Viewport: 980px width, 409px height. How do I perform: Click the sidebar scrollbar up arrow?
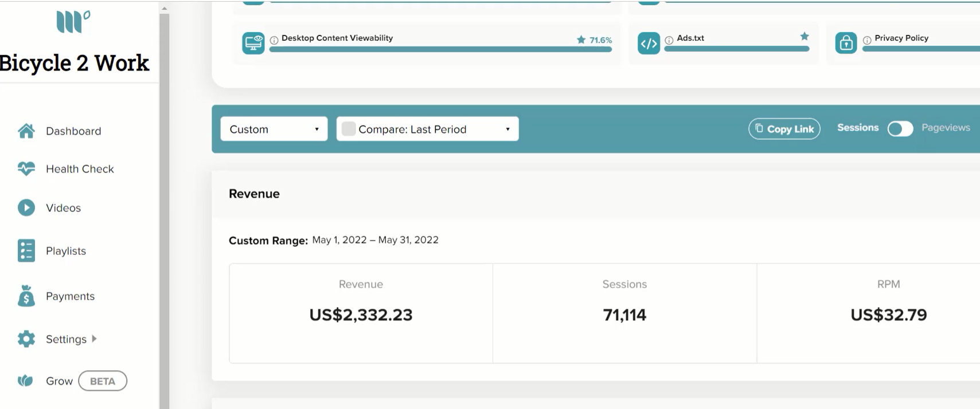pos(165,8)
